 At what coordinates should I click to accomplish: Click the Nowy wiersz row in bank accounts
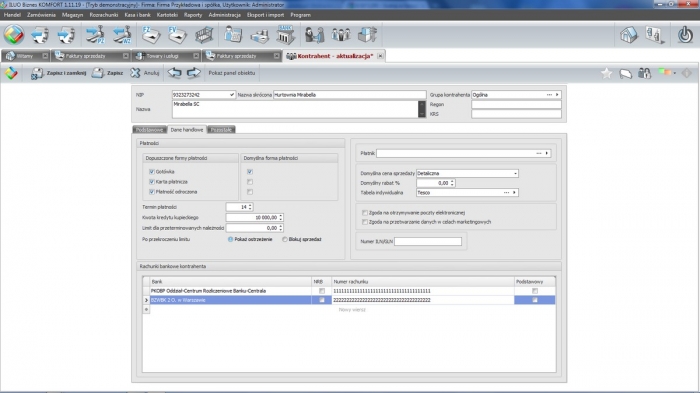coord(352,309)
